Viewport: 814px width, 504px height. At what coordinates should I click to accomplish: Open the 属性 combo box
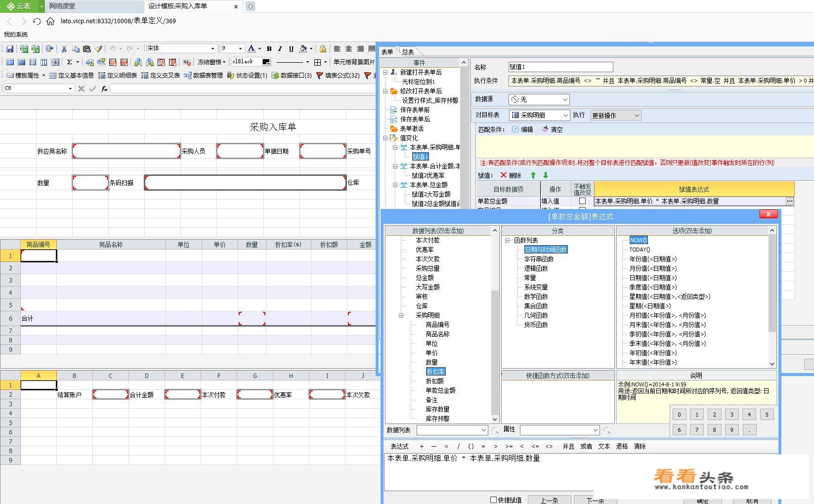pos(559,430)
